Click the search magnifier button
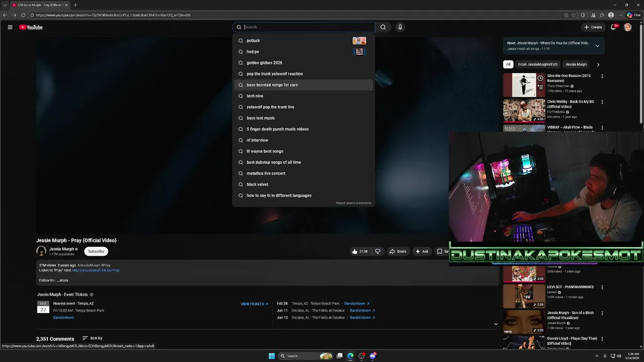The height and width of the screenshot is (362, 644). (x=383, y=27)
